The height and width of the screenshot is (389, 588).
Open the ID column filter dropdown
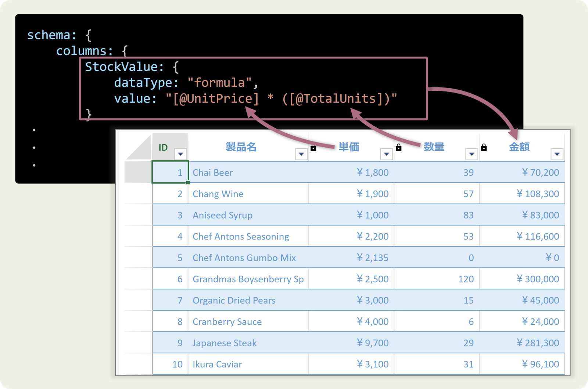180,154
